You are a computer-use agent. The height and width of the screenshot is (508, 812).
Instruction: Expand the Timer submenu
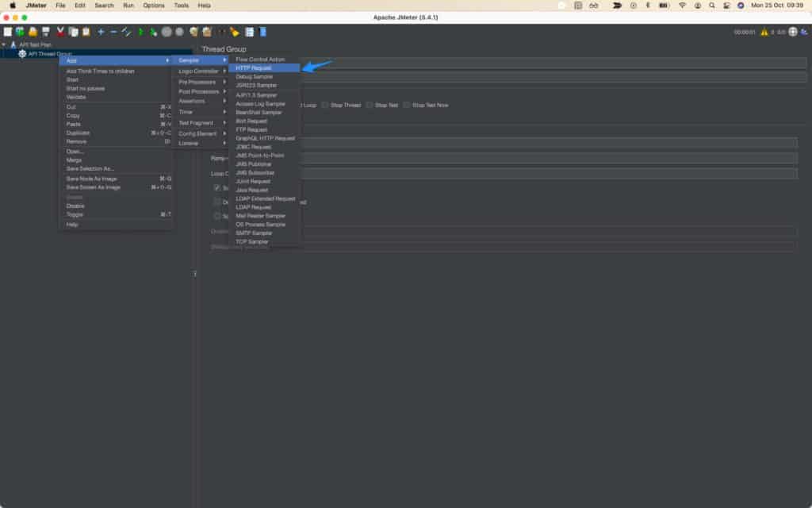(200, 112)
